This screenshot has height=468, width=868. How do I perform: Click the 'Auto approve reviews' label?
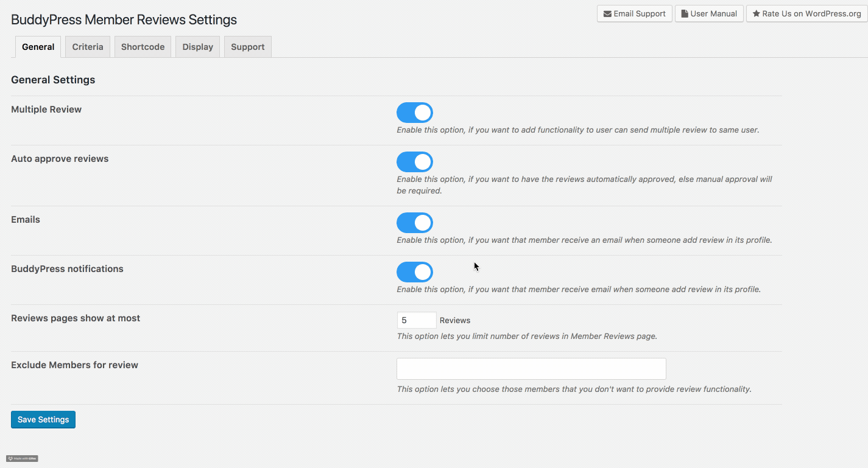tap(60, 159)
